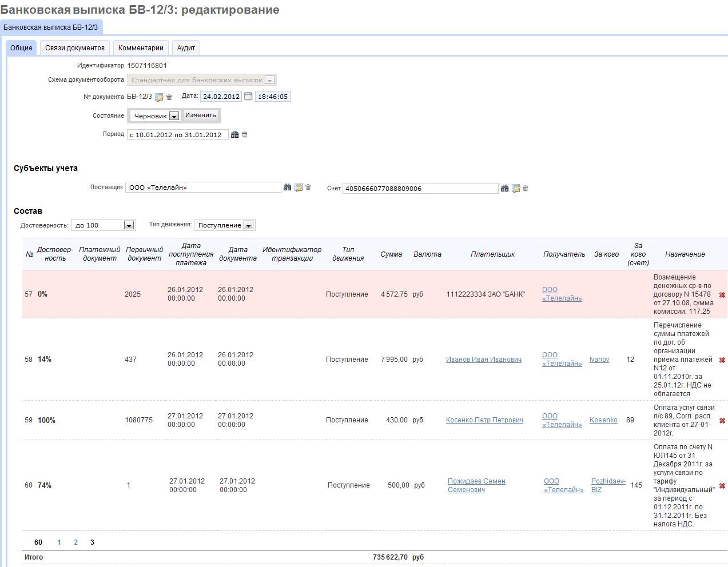Image resolution: width=728 pixels, height=567 pixels.
Task: Click Сумма column header
Action: click(x=391, y=254)
